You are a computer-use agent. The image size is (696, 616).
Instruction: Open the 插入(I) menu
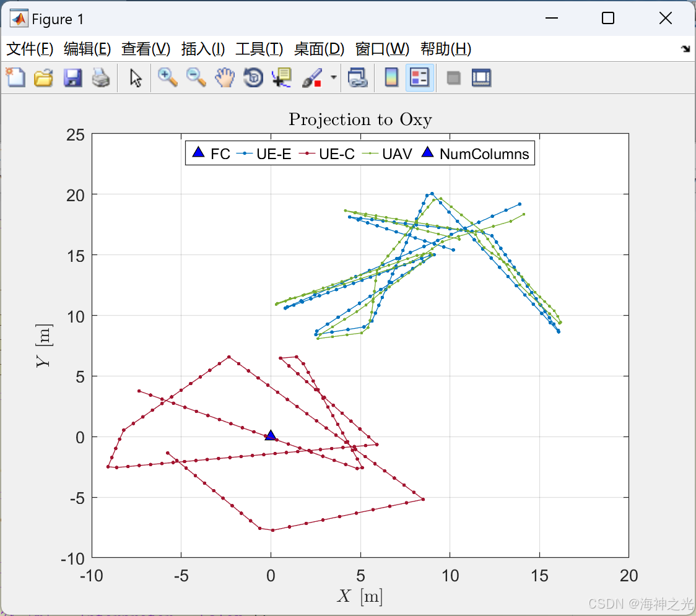tap(203, 49)
